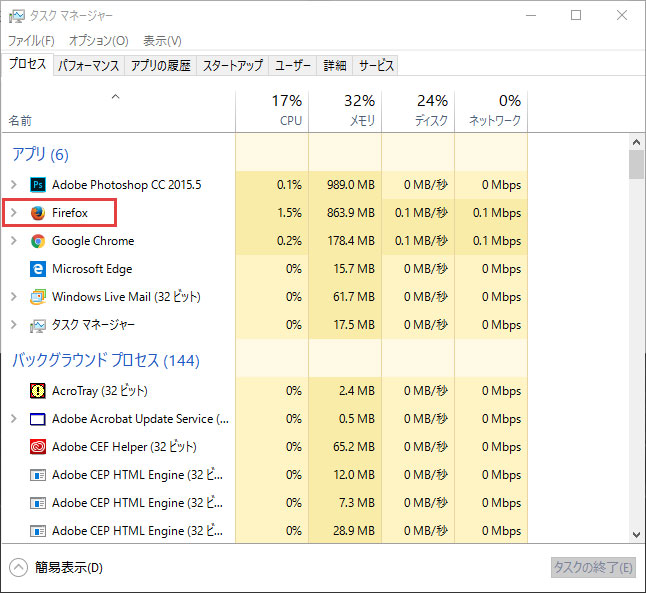
Task: Click Windows Live Mail memory 61.7 MB
Action: point(354,297)
